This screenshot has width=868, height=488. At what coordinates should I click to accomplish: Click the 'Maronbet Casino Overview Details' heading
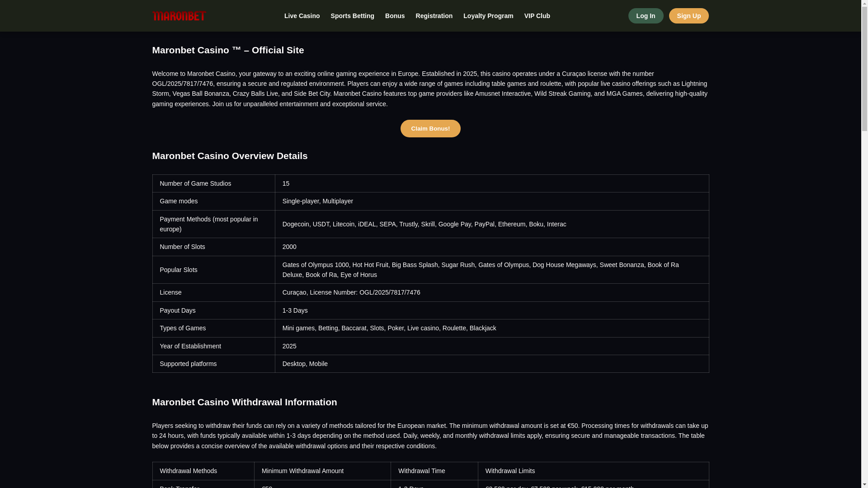[x=230, y=156]
